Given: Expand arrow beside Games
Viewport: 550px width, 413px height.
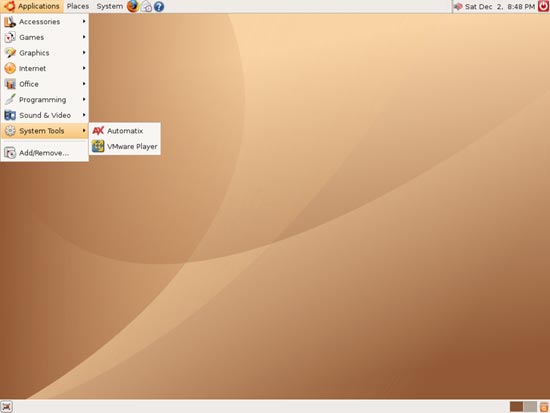Looking at the screenshot, I should (x=84, y=37).
